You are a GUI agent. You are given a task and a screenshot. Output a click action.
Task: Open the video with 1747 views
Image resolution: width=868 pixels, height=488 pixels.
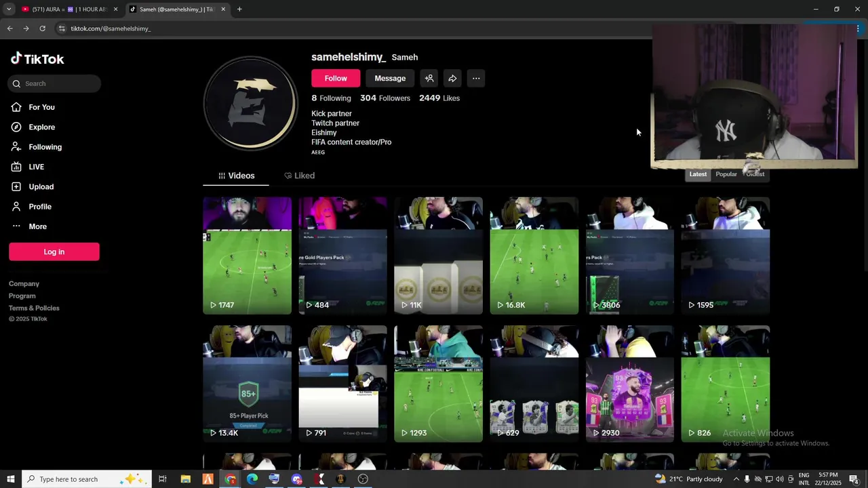point(247,256)
